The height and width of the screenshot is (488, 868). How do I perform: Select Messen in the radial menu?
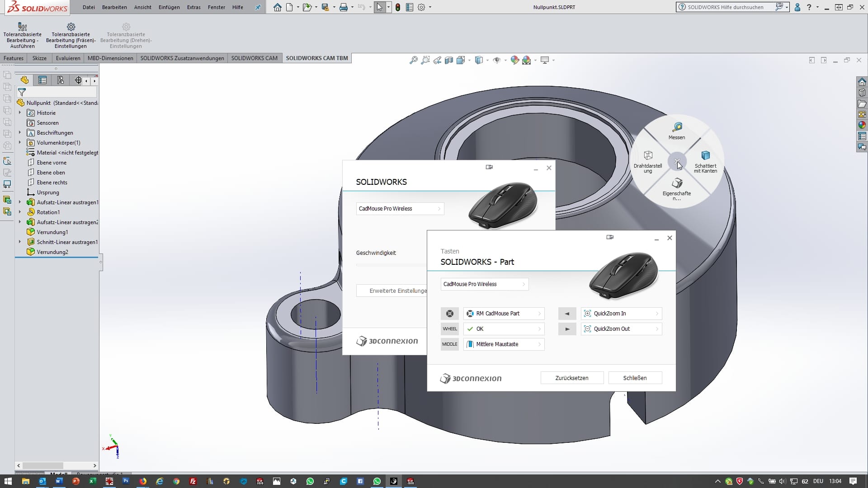pos(677,131)
